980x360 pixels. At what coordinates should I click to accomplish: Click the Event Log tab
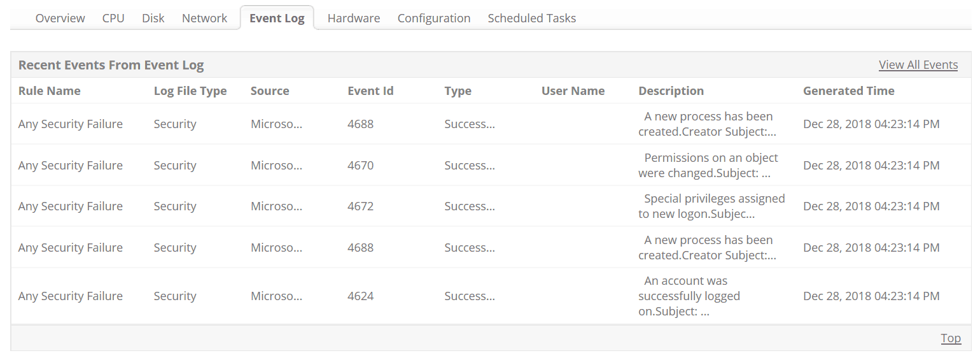pos(277,18)
